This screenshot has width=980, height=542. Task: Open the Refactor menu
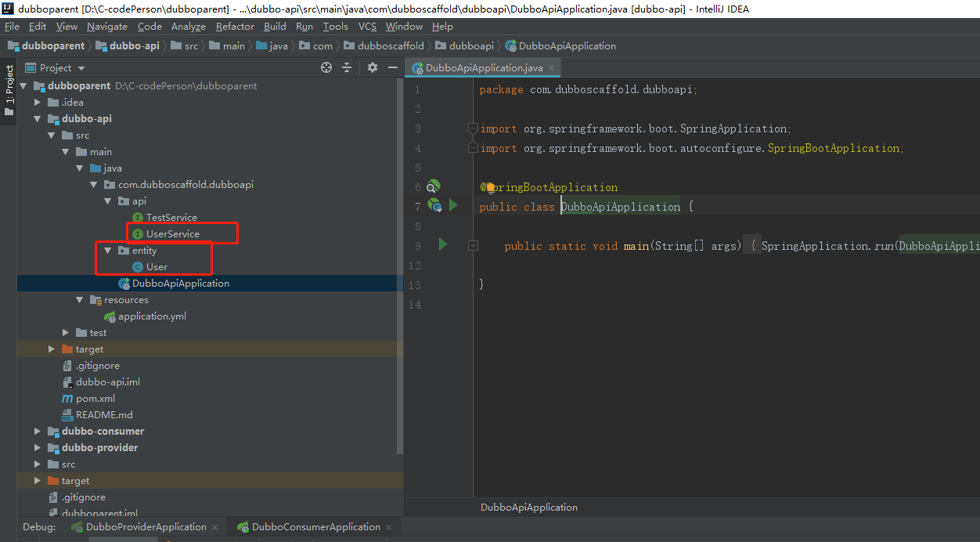click(x=235, y=26)
